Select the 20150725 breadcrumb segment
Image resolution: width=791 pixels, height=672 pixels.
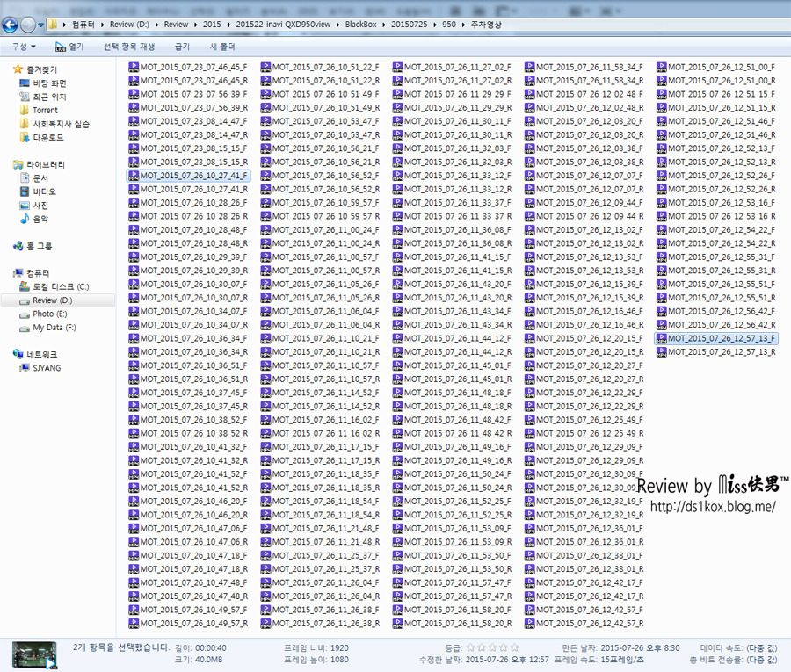[409, 25]
